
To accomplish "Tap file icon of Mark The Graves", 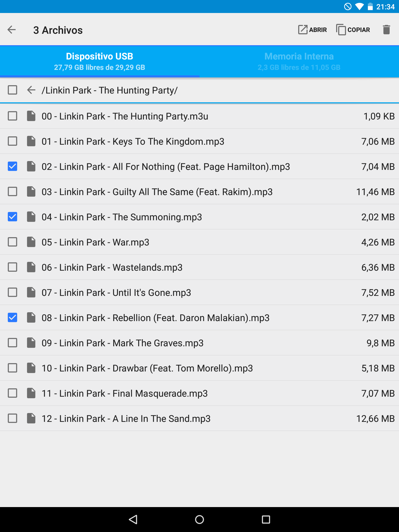I will [31, 343].
